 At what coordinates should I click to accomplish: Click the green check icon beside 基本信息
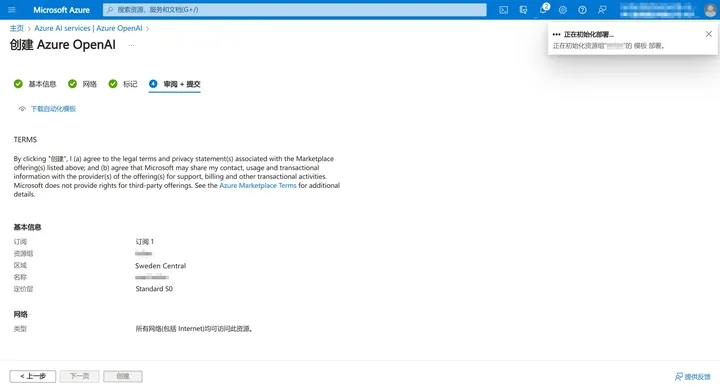coord(18,84)
